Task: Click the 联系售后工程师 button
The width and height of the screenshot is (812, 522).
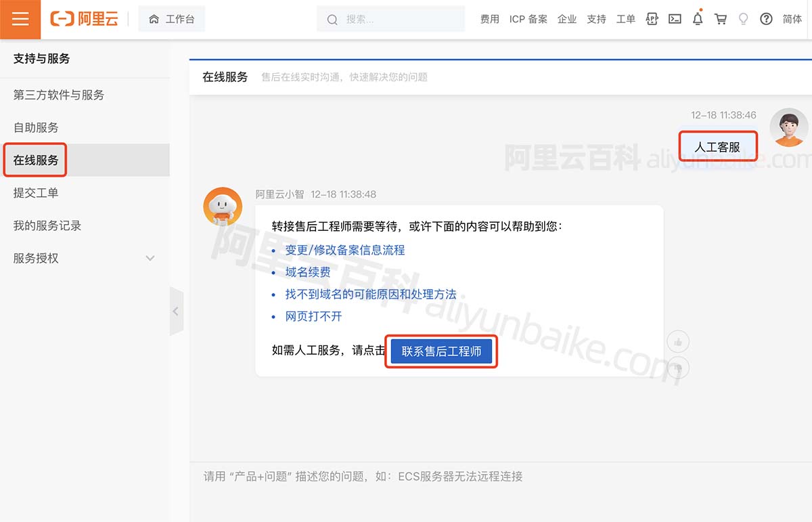Action: (x=442, y=351)
